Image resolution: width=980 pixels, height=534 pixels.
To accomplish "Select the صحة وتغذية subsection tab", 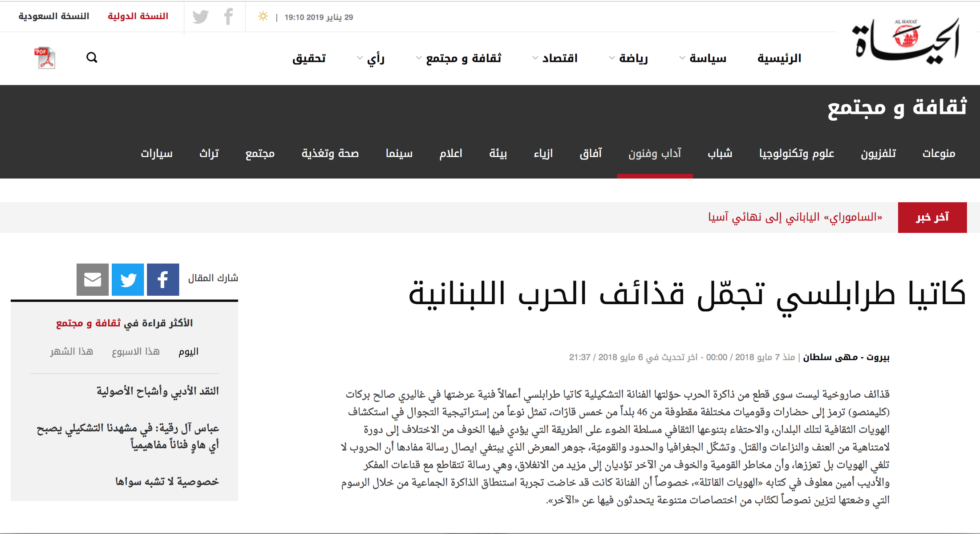I will click(x=330, y=154).
